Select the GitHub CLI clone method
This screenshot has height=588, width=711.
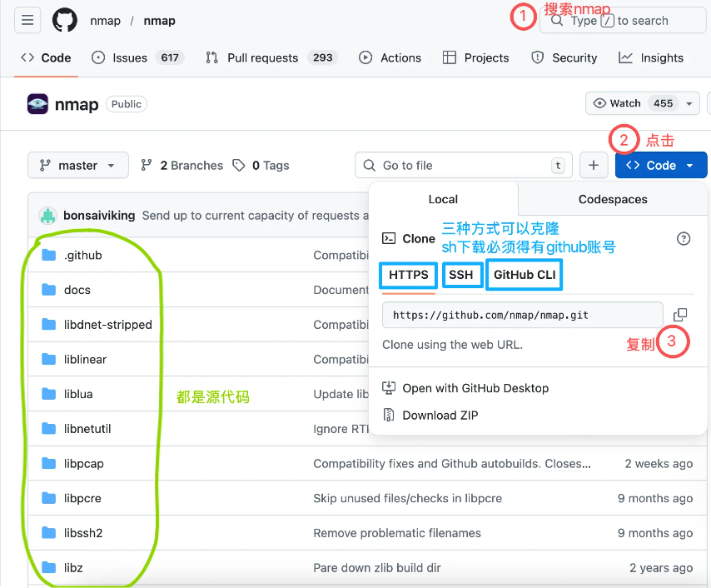[525, 275]
